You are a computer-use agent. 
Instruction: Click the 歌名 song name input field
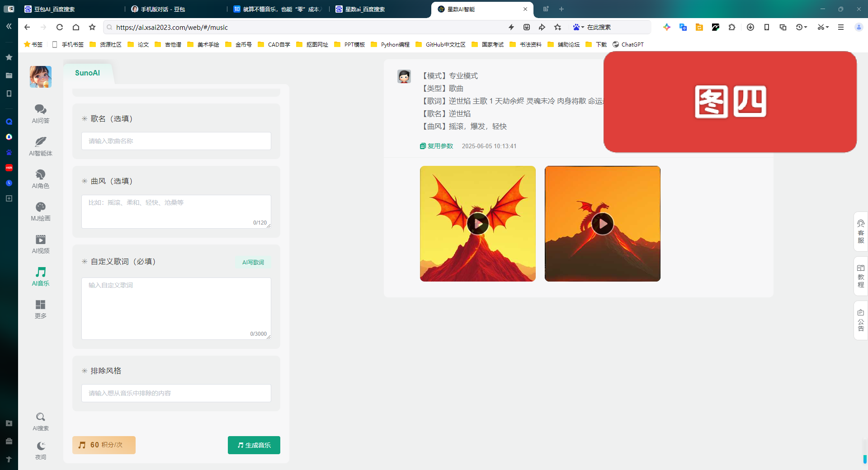tap(176, 141)
